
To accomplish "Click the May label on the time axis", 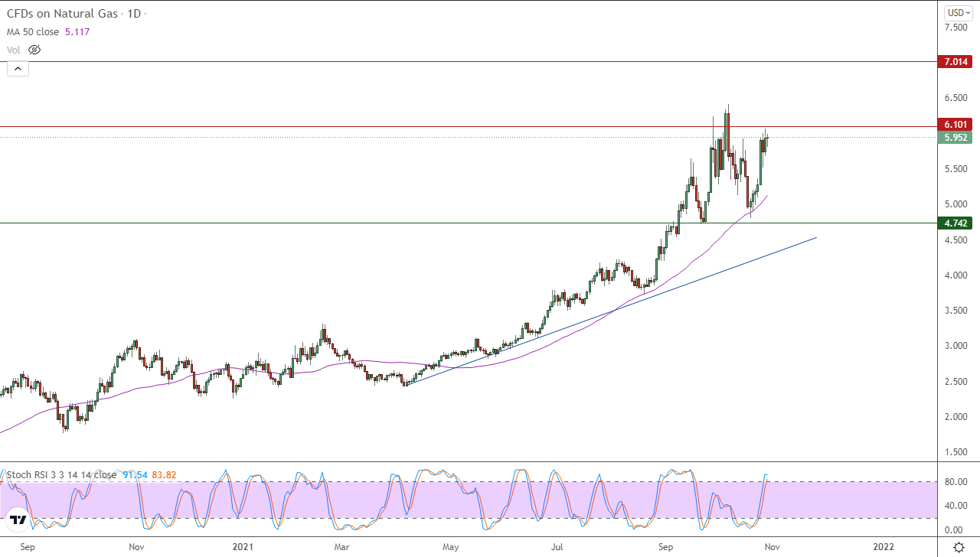I will point(451,547).
